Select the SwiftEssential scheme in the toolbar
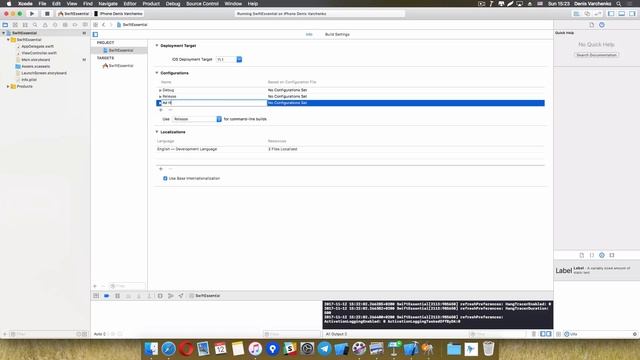This screenshot has height=360, width=640. tap(73, 13)
